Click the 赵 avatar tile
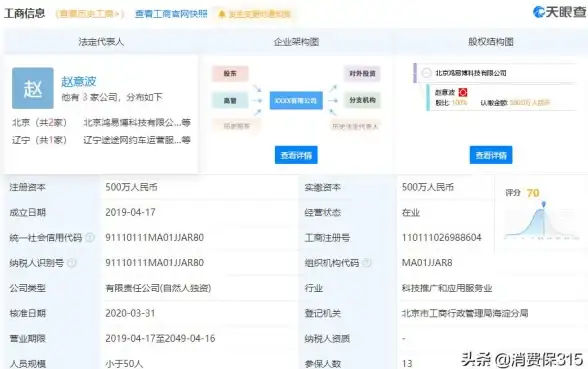The height and width of the screenshot is (369, 588). (33, 88)
